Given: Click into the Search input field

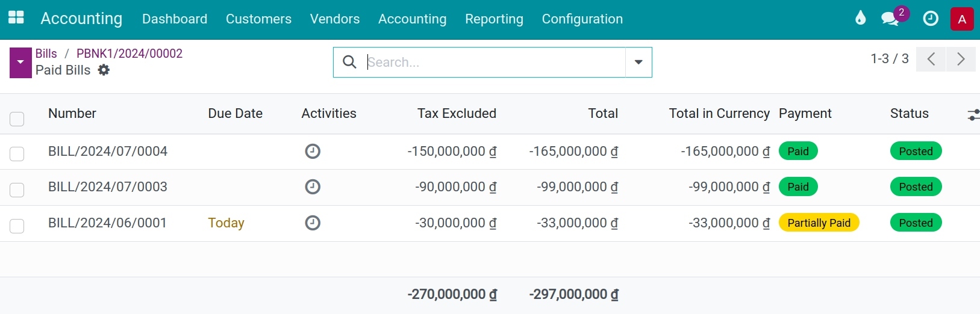Looking at the screenshot, I should [494, 62].
